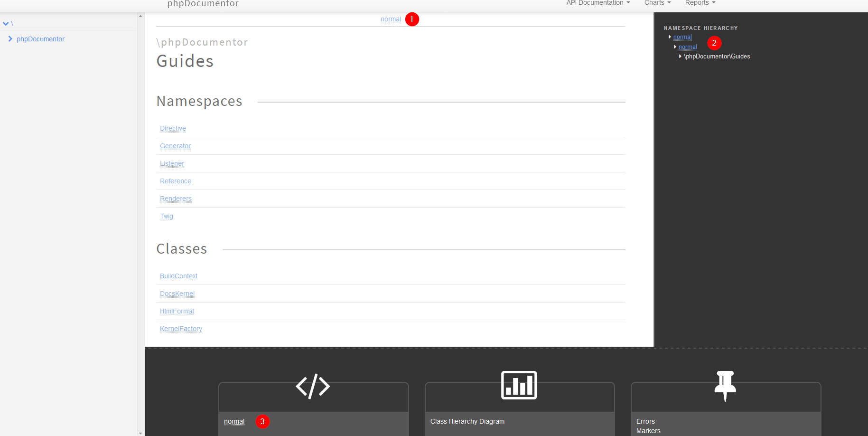Viewport: 868px width, 436px height.
Task: Open the Twig namespace link
Action: click(167, 216)
